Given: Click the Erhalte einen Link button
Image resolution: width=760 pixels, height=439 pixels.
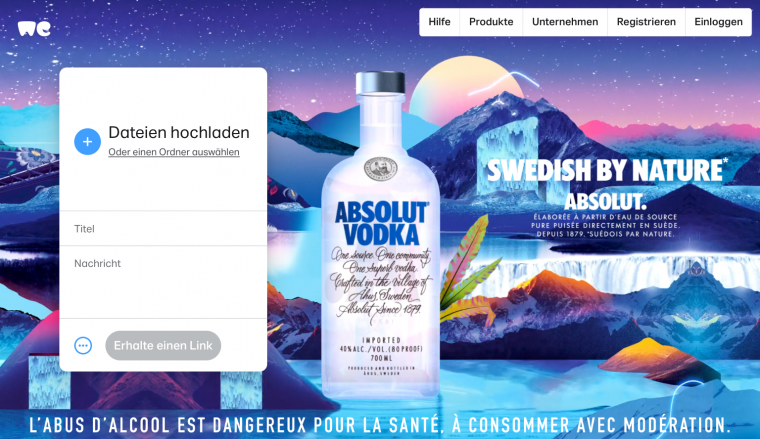Looking at the screenshot, I should [x=163, y=345].
